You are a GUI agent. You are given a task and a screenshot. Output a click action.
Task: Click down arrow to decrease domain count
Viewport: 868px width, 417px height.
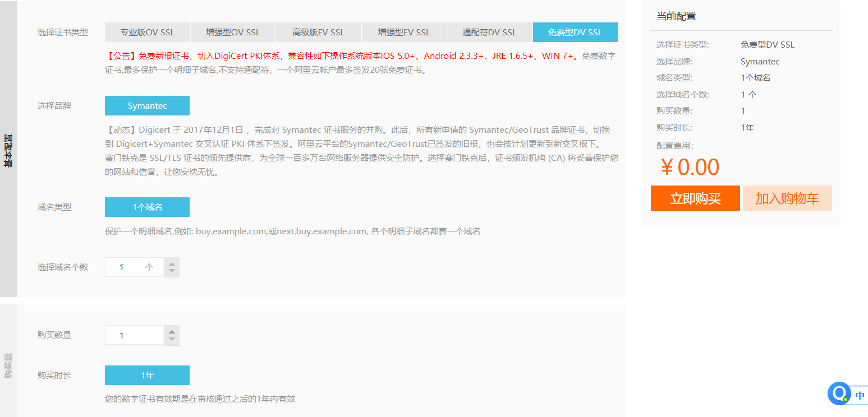pyautogui.click(x=171, y=271)
